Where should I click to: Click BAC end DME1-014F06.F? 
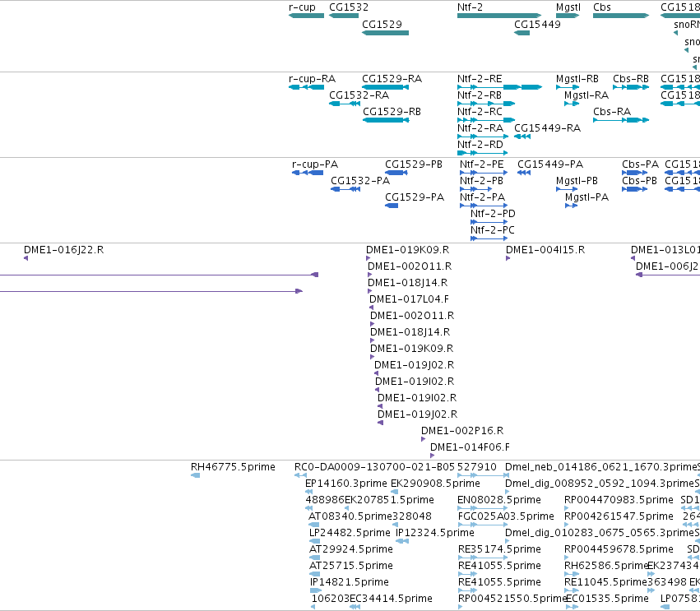click(432, 456)
